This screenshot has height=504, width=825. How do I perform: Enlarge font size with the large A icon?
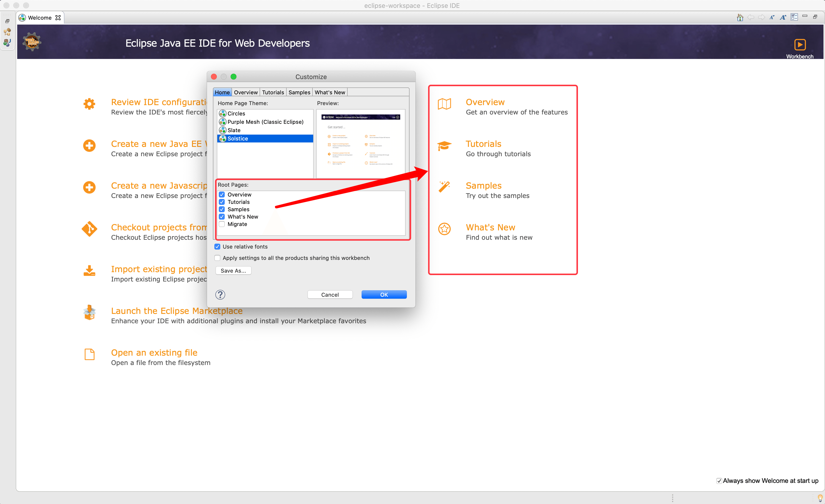783,17
